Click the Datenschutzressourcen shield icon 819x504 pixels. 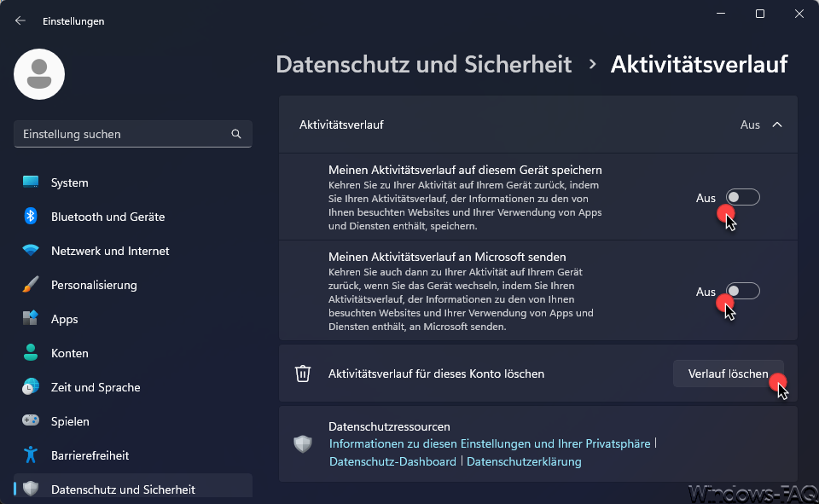pyautogui.click(x=303, y=444)
